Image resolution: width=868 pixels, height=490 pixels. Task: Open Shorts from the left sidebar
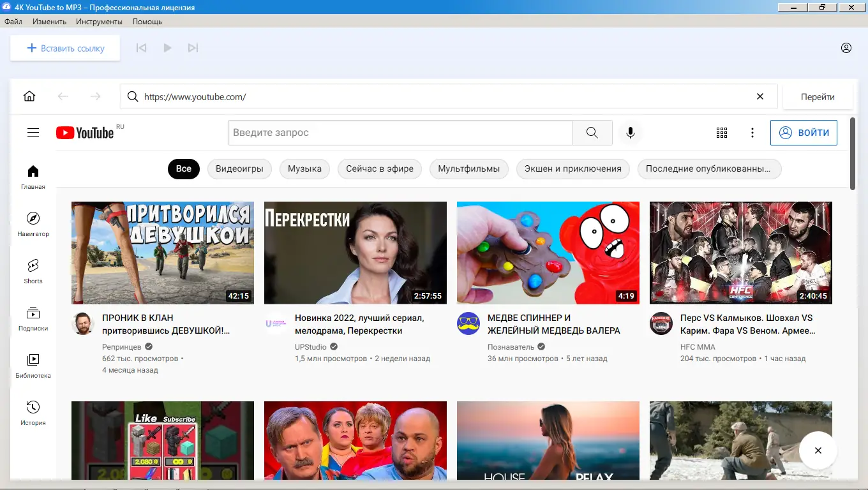click(33, 271)
